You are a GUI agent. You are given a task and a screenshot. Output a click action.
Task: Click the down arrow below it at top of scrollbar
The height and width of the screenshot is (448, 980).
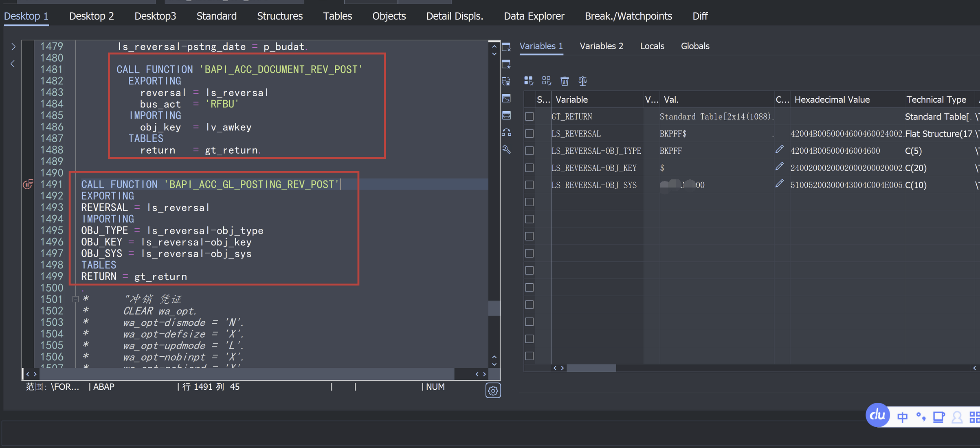click(x=494, y=54)
